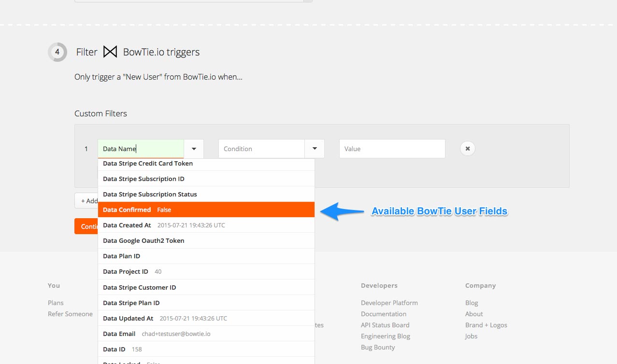The image size is (617, 364).
Task: Pick the Data Plan ID field
Action: pyautogui.click(x=206, y=256)
